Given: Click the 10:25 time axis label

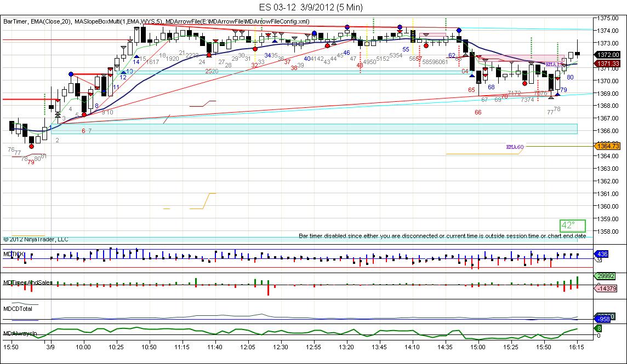Looking at the screenshot, I should (116, 347).
